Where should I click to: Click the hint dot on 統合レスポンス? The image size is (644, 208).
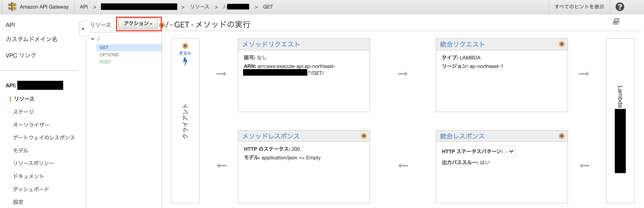(x=561, y=136)
